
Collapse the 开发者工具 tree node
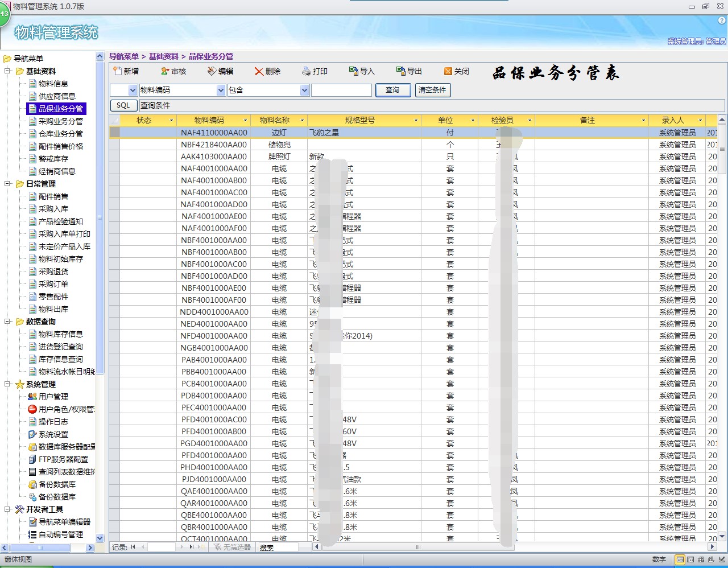[x=7, y=509]
